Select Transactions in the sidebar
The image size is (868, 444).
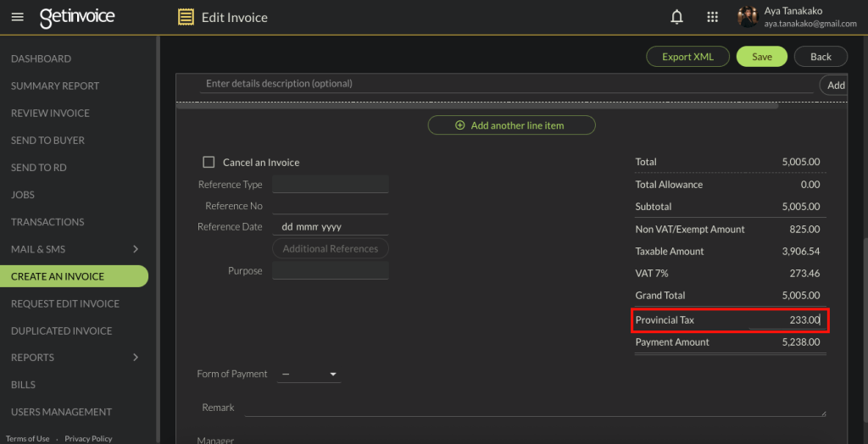point(47,222)
